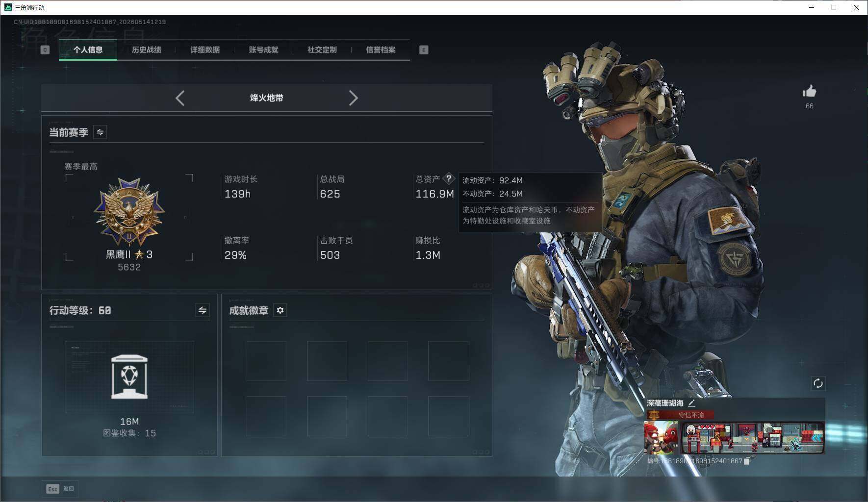Copy the player ID number icon
Image resolution: width=868 pixels, height=502 pixels.
point(747,461)
